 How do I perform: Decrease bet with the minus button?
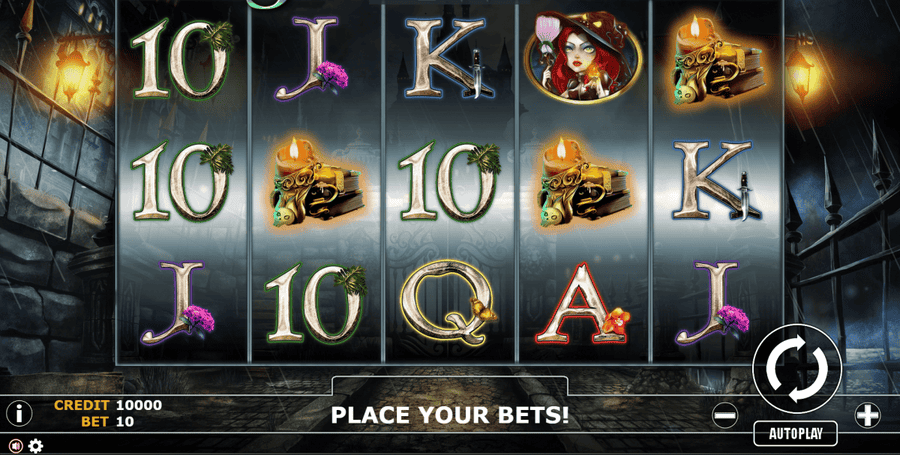click(726, 415)
